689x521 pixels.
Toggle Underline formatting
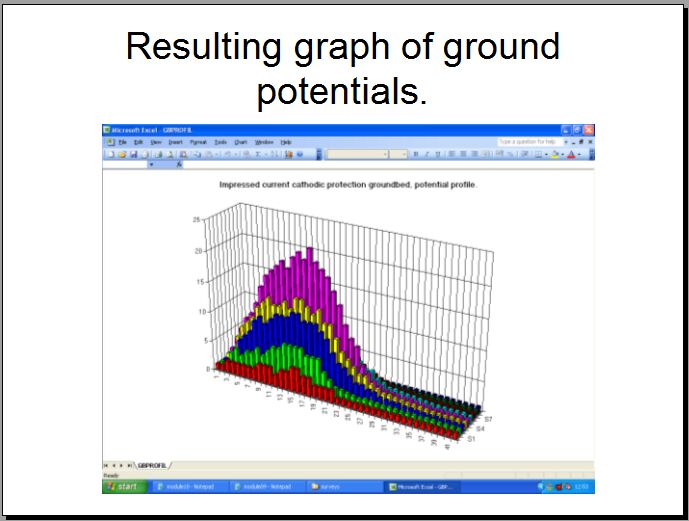click(x=437, y=154)
